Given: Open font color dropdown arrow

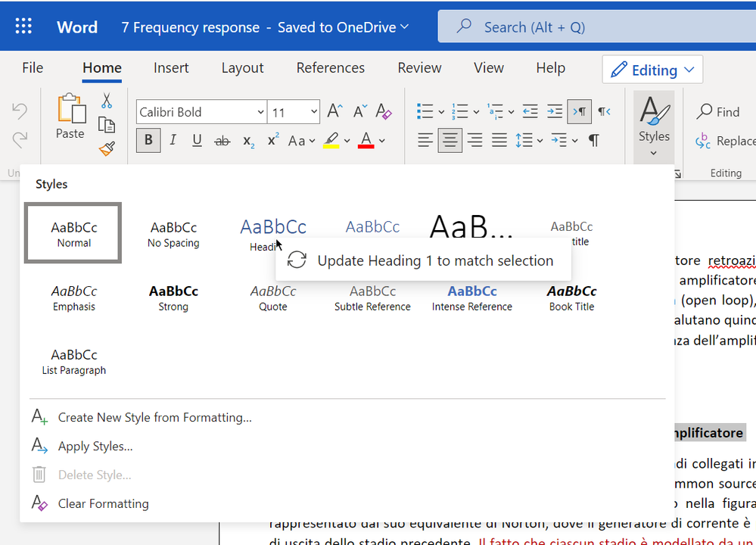Looking at the screenshot, I should pos(382,141).
